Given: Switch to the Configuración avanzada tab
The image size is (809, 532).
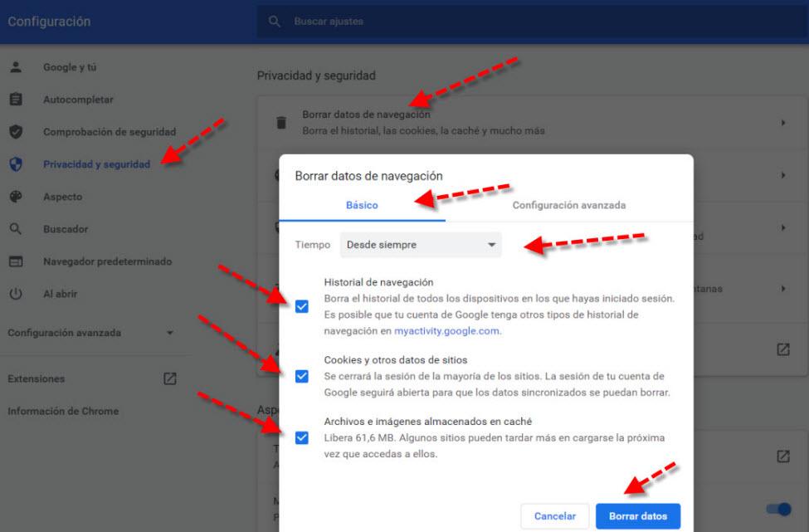Looking at the screenshot, I should coord(568,205).
